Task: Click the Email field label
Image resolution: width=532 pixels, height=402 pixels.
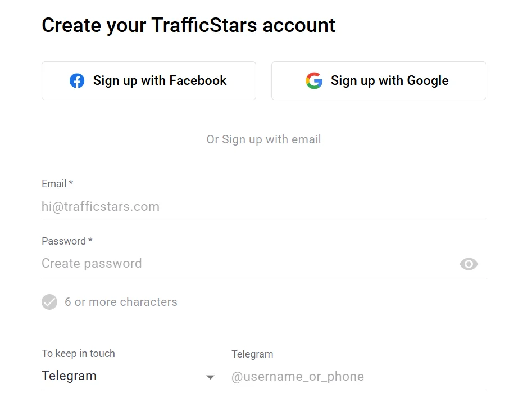Action: (54, 184)
